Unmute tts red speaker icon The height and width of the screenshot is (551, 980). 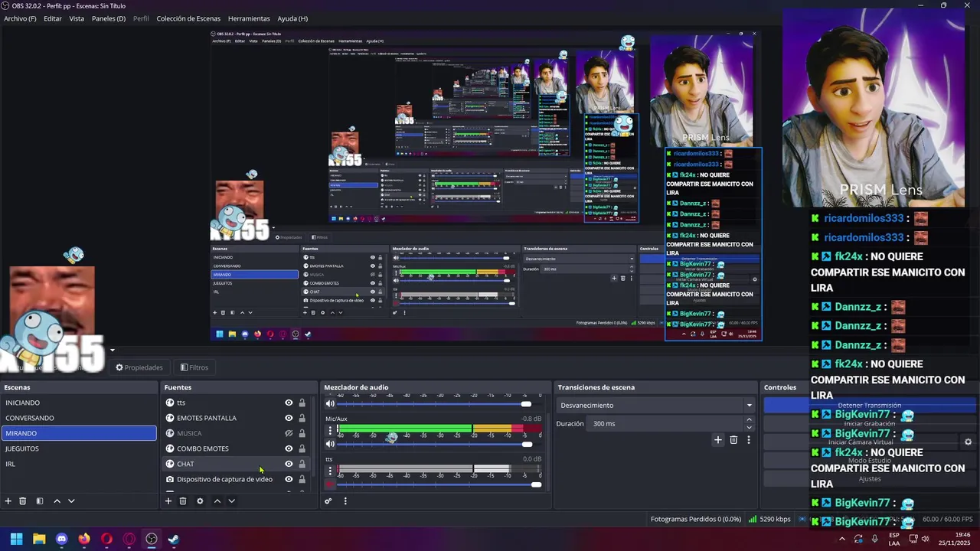(330, 484)
